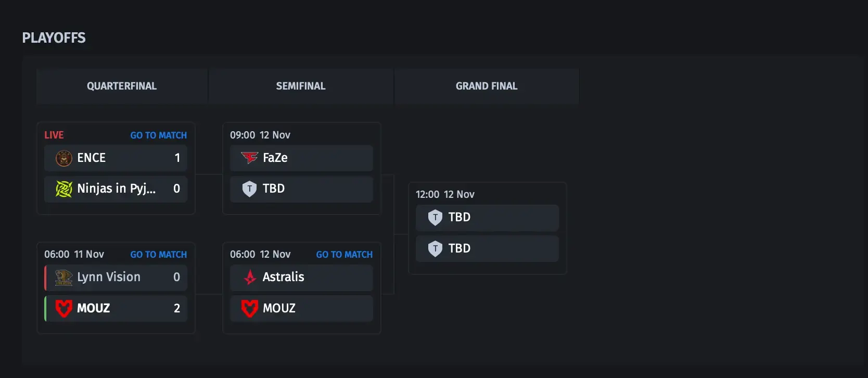The image size is (868, 378).
Task: Open live ENCE match via Go To Match
Action: (x=158, y=135)
